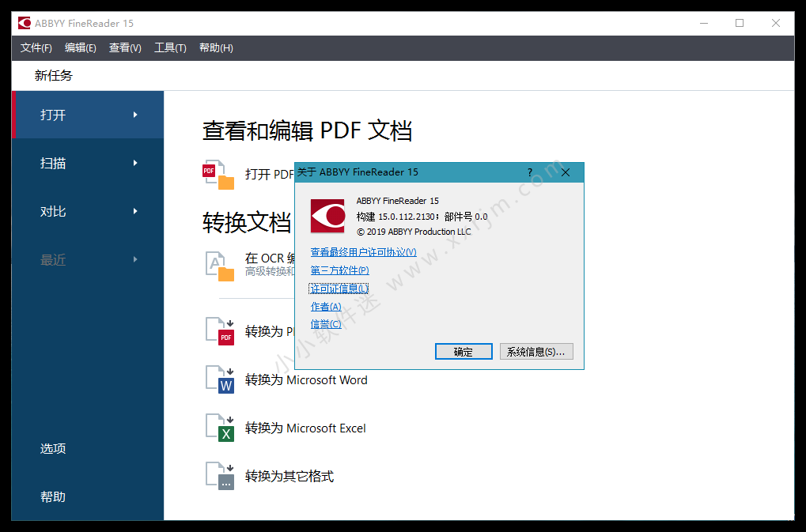Open the 第三方软件(P) link

[340, 270]
